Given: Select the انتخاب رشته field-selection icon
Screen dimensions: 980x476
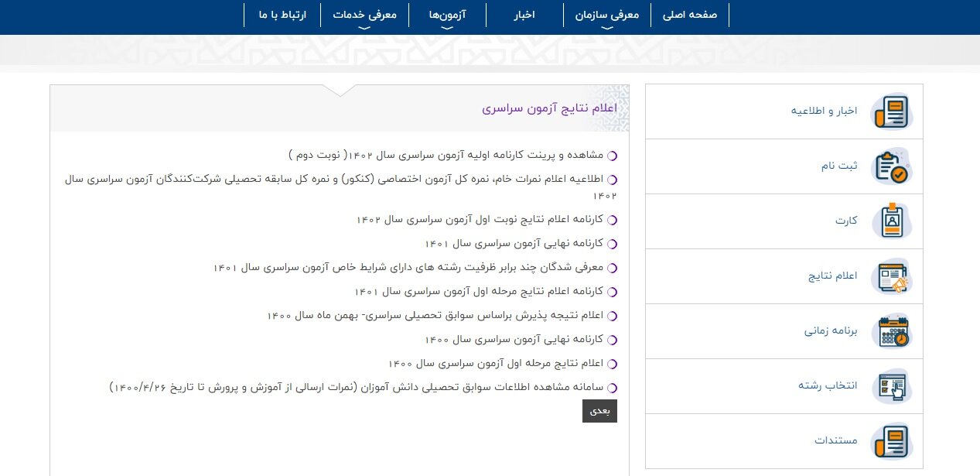Looking at the screenshot, I should click(891, 386).
